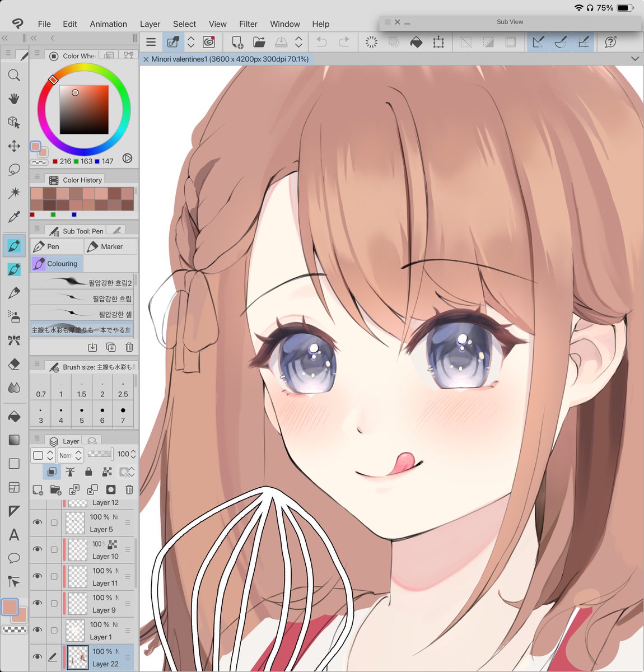Select the Auto Select magic wand tool
644x672 pixels.
pyautogui.click(x=14, y=193)
